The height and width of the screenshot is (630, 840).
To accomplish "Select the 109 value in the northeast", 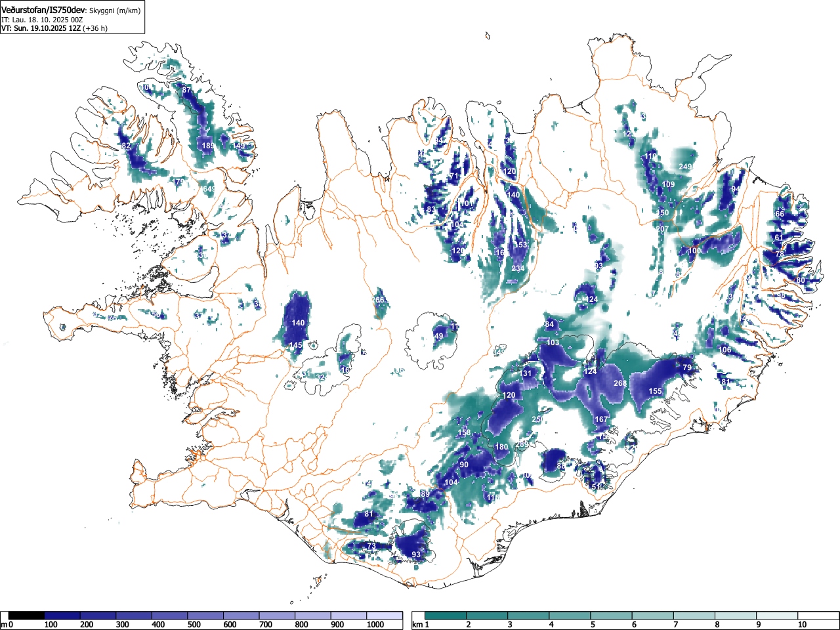I will 668,184.
